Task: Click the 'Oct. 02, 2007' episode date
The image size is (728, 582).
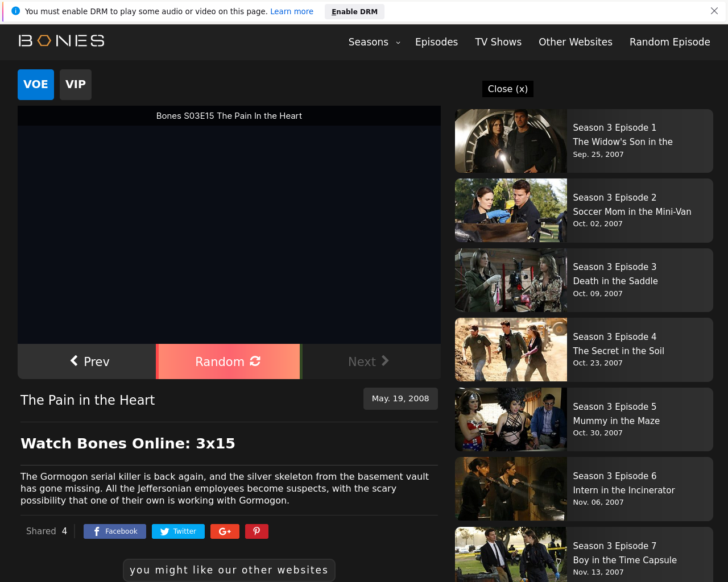Action: click(598, 224)
